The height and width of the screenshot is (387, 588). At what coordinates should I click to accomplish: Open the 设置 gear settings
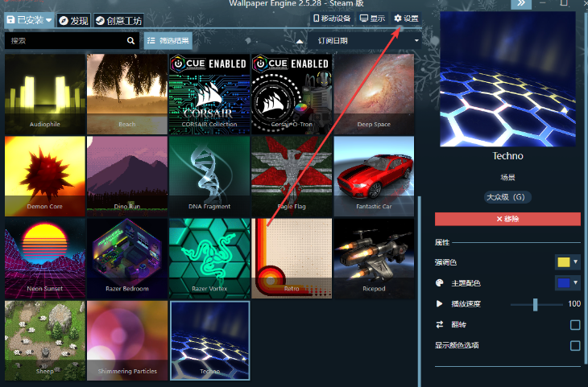pyautogui.click(x=406, y=19)
